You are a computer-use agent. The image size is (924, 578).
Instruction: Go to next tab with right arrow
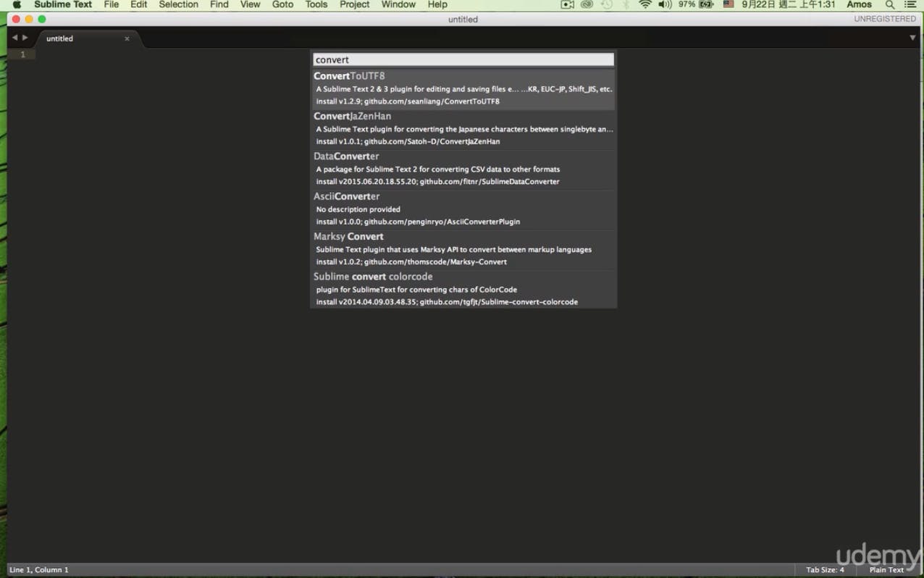[x=25, y=38]
